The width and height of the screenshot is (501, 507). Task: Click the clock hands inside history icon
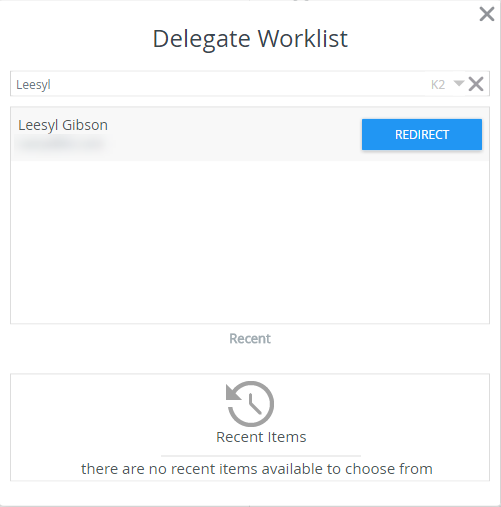click(254, 403)
